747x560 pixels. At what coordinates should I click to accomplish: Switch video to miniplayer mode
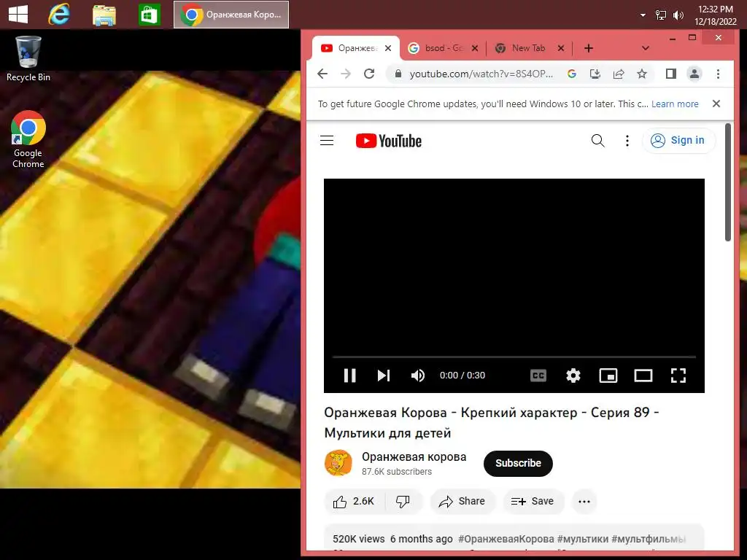(608, 376)
